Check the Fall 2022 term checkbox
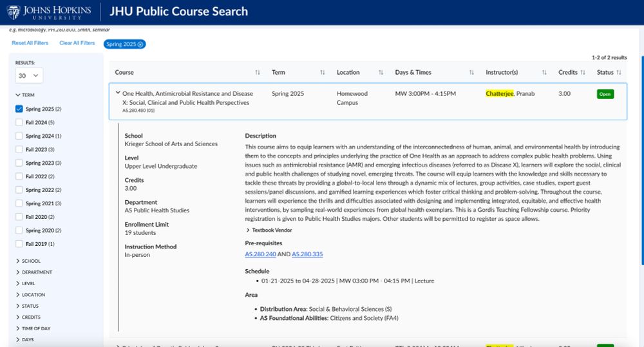 (19, 176)
